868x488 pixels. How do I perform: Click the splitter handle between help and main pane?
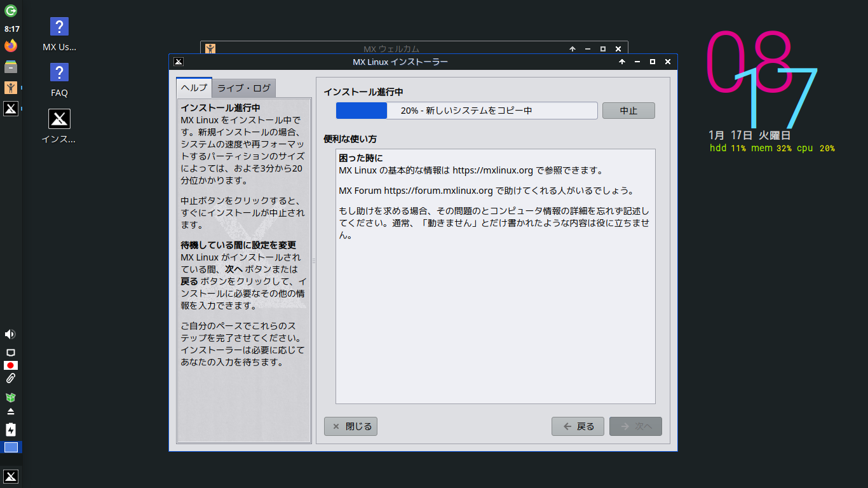314,261
